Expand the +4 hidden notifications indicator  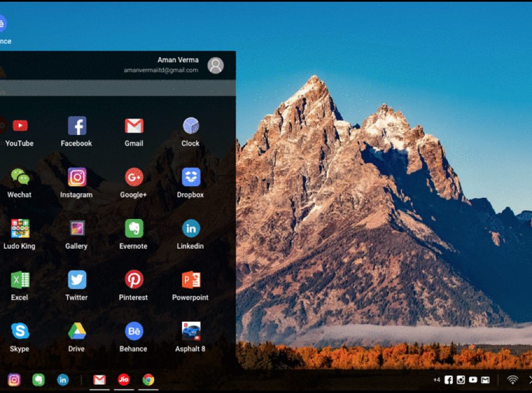[436, 380]
